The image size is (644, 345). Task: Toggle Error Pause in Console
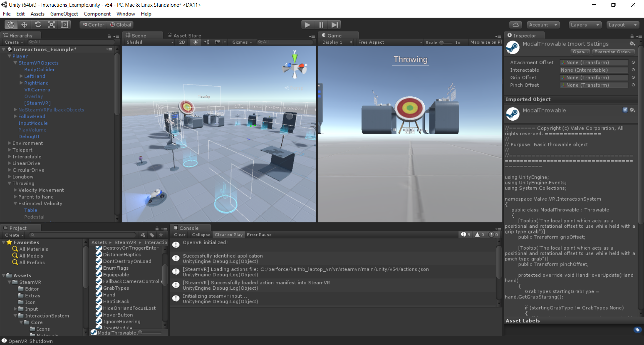point(259,235)
